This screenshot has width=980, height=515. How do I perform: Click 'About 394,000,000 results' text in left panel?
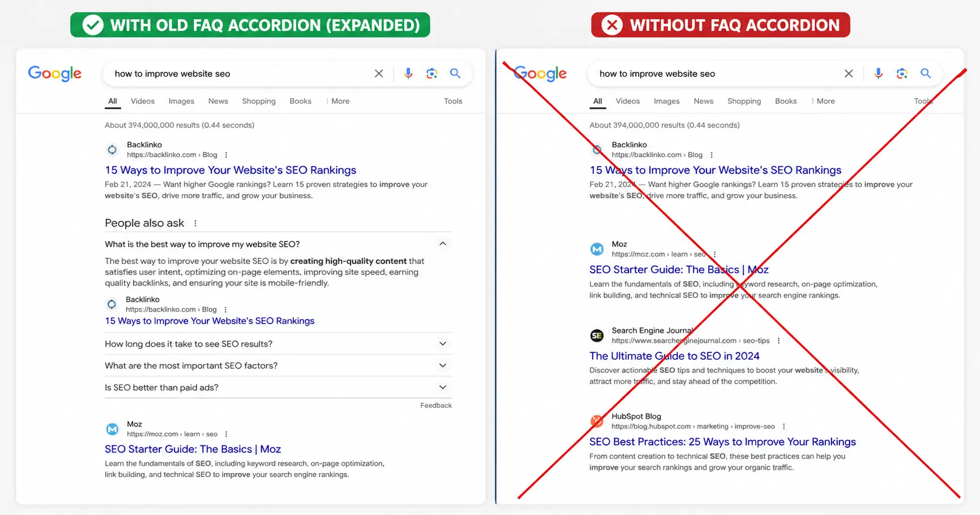tap(180, 125)
